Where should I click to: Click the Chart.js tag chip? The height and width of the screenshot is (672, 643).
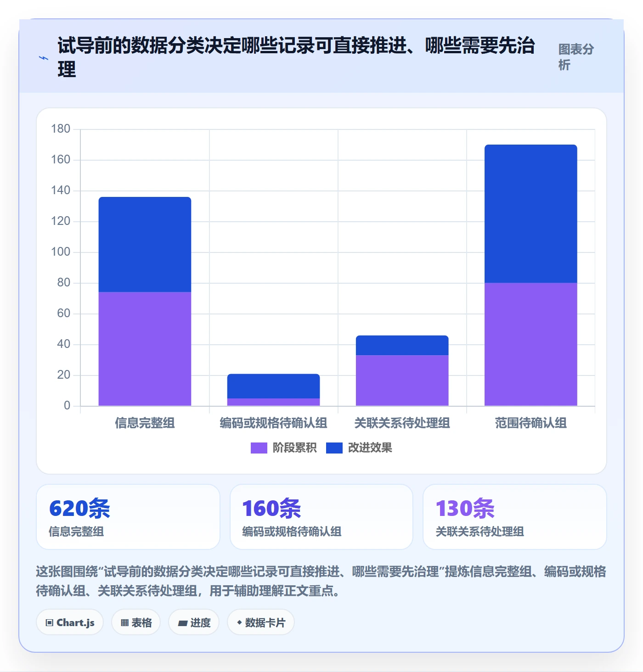tap(70, 622)
